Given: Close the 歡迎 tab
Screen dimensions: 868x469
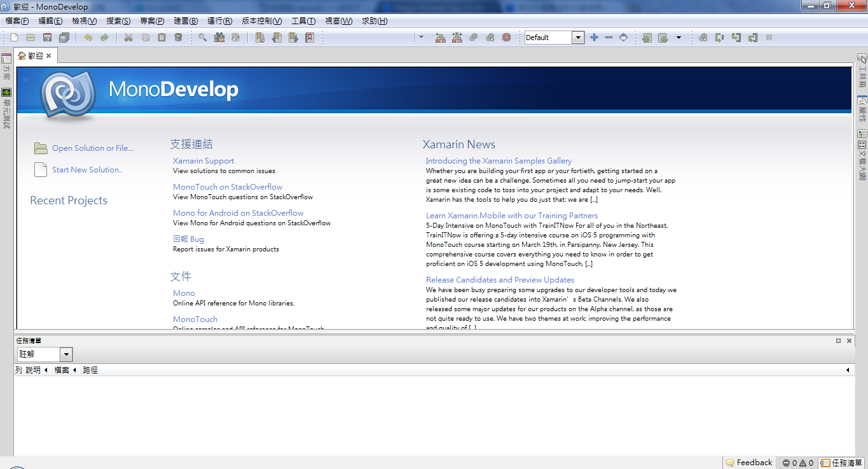Looking at the screenshot, I should click(x=49, y=56).
